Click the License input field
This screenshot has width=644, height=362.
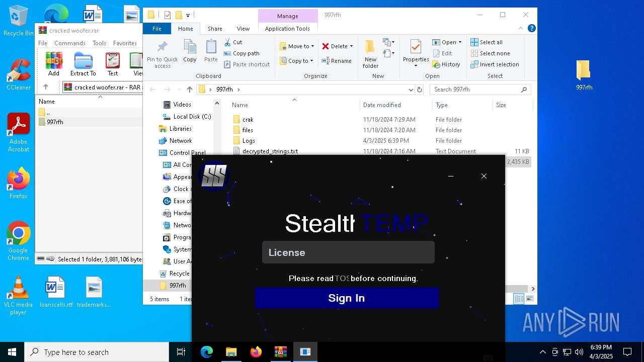pyautogui.click(x=348, y=252)
